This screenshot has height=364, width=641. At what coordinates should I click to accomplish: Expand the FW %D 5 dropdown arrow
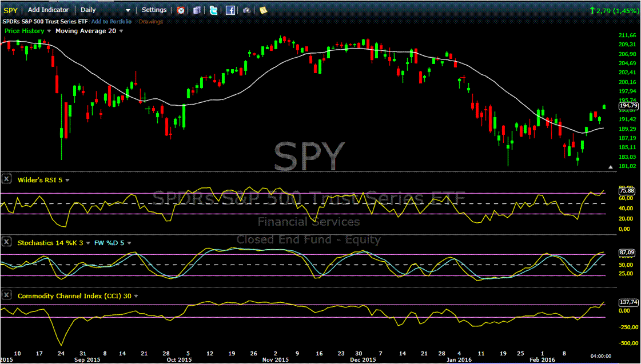click(x=129, y=243)
